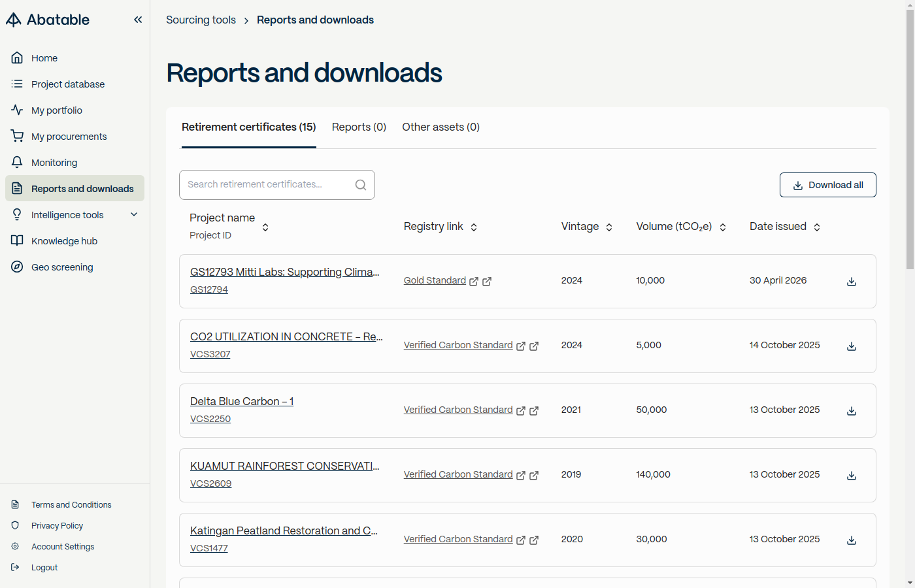
Task: Click the Logout exit icon
Action: [x=15, y=567]
